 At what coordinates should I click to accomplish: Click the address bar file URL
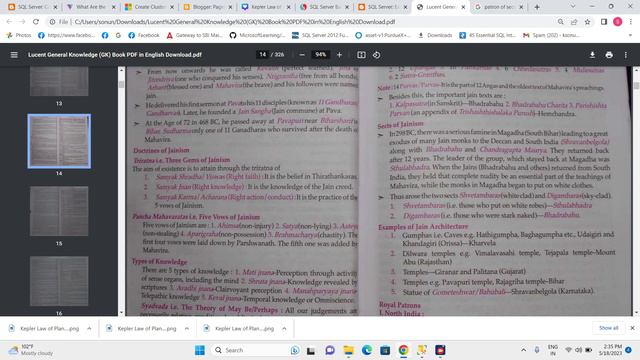[x=235, y=22]
